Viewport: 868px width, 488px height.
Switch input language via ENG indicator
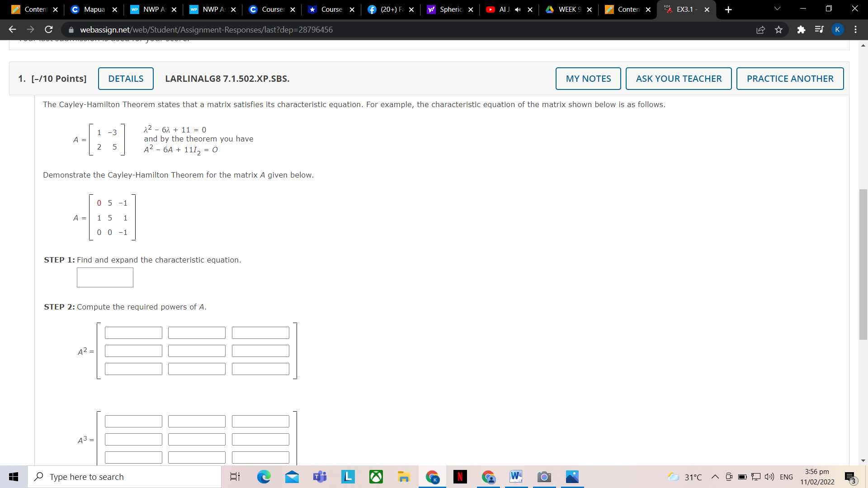point(787,477)
